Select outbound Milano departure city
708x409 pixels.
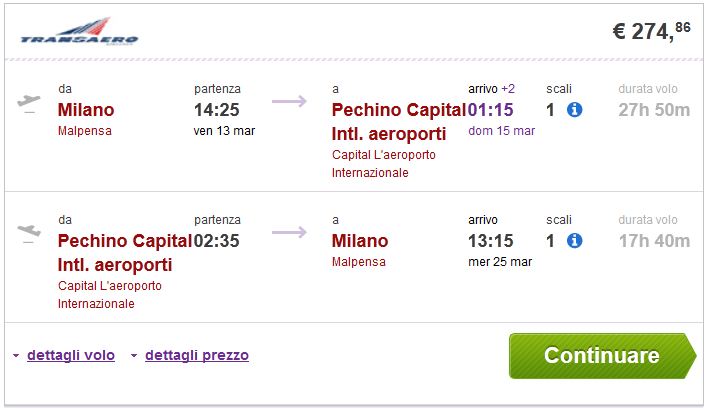[86, 110]
